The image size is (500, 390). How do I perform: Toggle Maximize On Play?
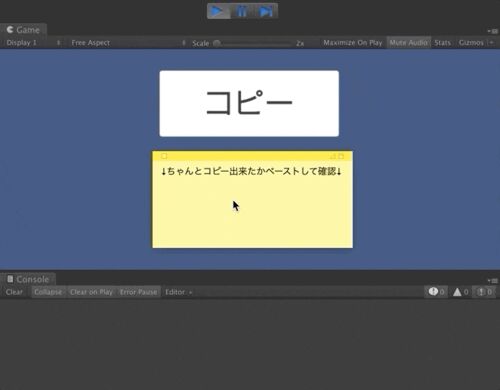coord(353,43)
